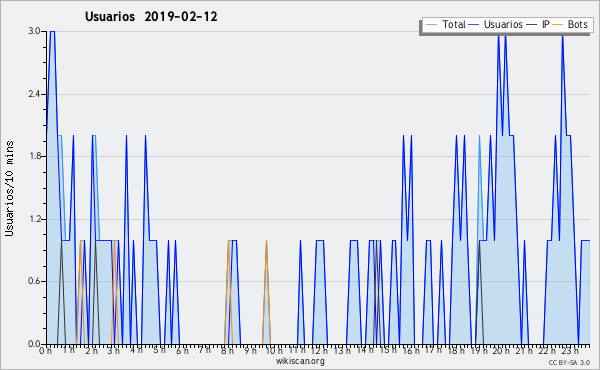Click the '23 h' x-axis label
This screenshot has height=370, width=600.
[570, 350]
